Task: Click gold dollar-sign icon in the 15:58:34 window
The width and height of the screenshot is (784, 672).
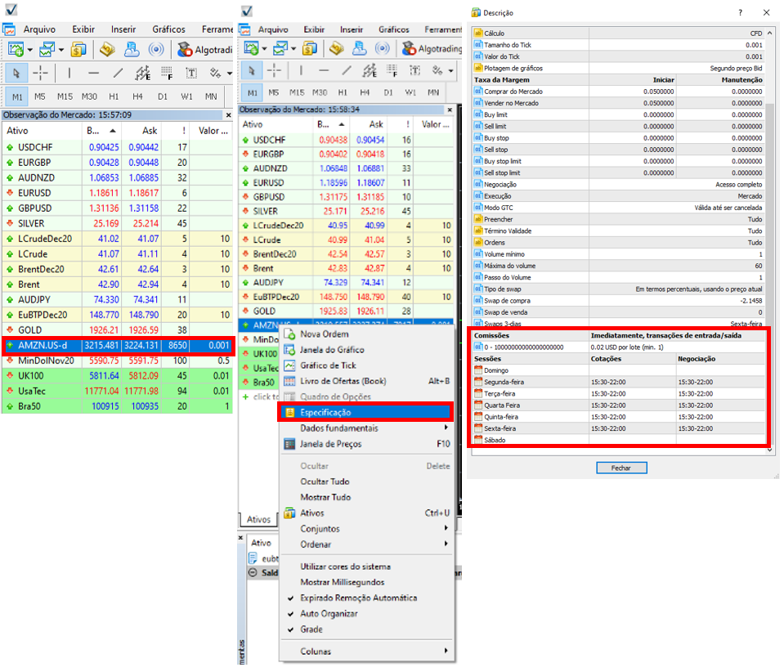Action: pos(310,48)
